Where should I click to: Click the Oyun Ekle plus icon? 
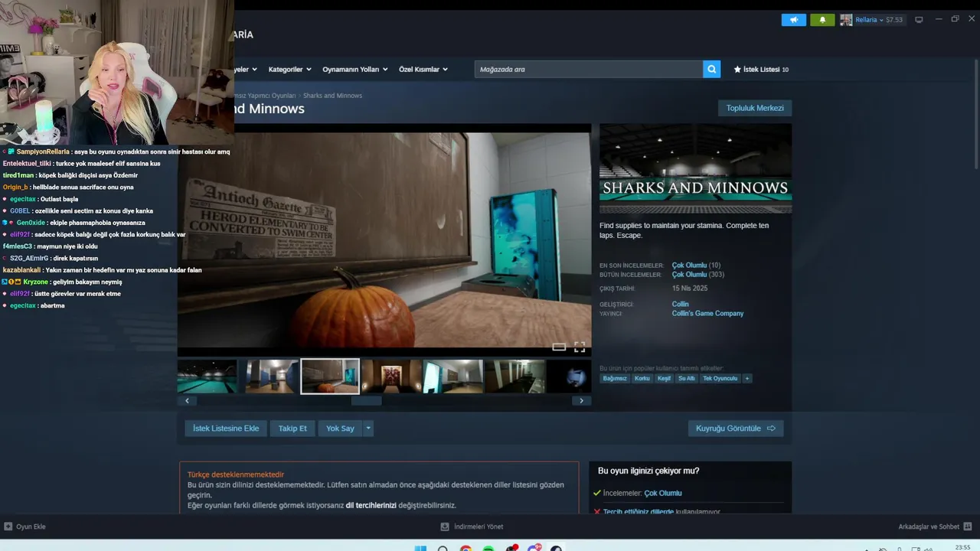point(8,527)
